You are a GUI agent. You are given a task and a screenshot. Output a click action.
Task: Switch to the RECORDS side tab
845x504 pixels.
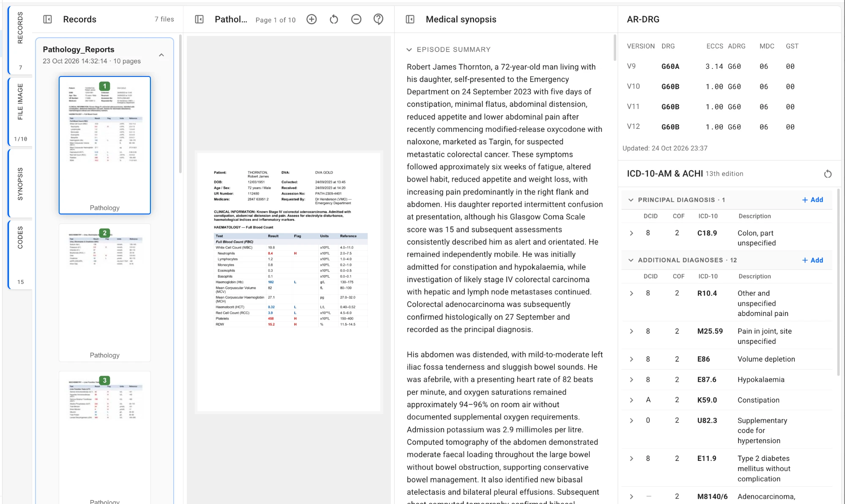(x=20, y=40)
